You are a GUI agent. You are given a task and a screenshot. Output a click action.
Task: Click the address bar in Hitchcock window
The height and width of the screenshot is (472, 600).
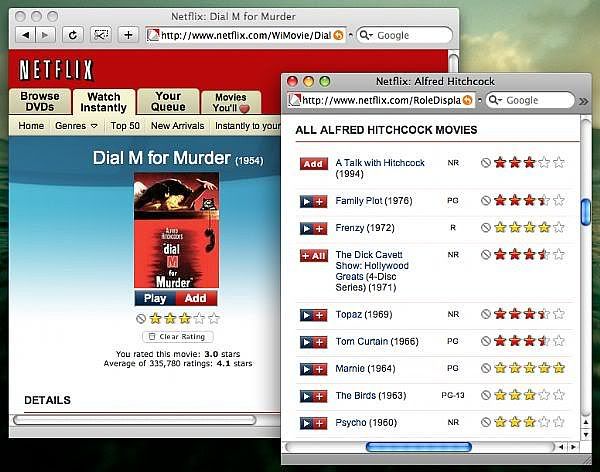(x=381, y=100)
